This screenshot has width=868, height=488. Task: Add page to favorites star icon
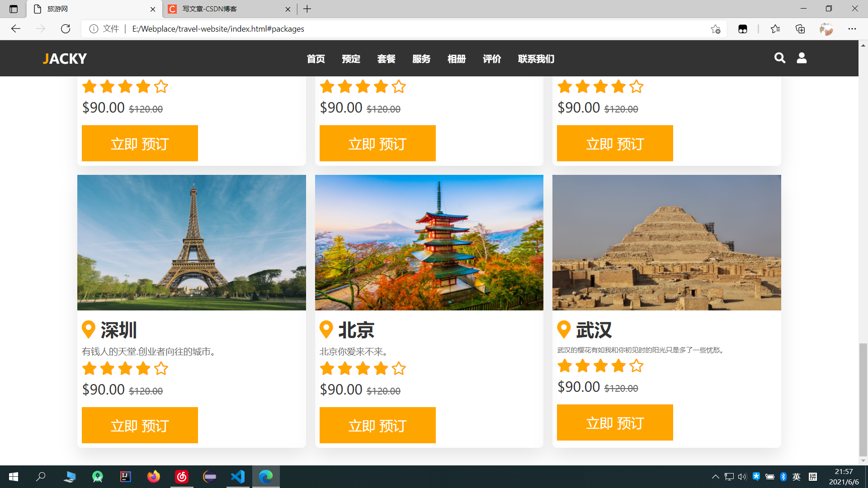[x=715, y=29]
